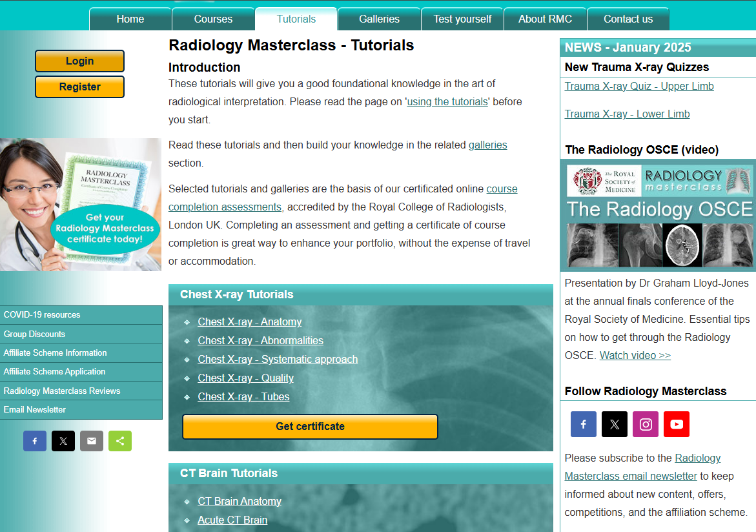This screenshot has width=756, height=532.
Task: Follow Radiology Masterclass on Facebook icon
Action: [584, 424]
